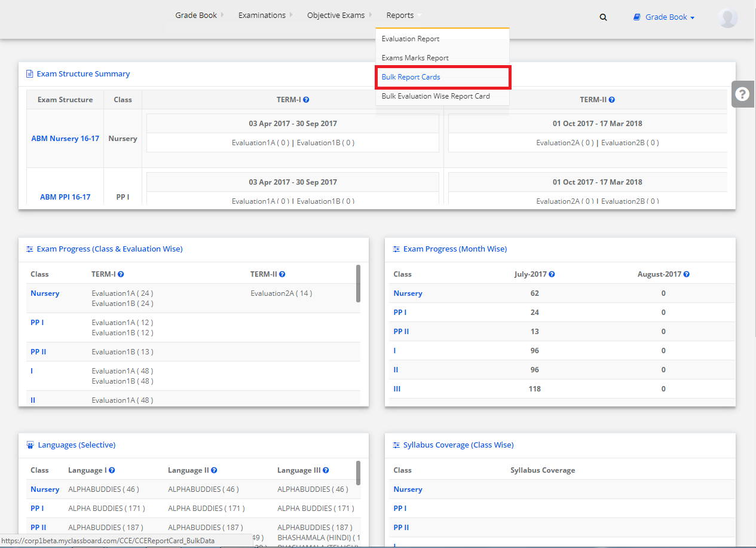Click ALPHABUDDIES ( 187 ) under Language III
756x548 pixels.
tap(315, 528)
